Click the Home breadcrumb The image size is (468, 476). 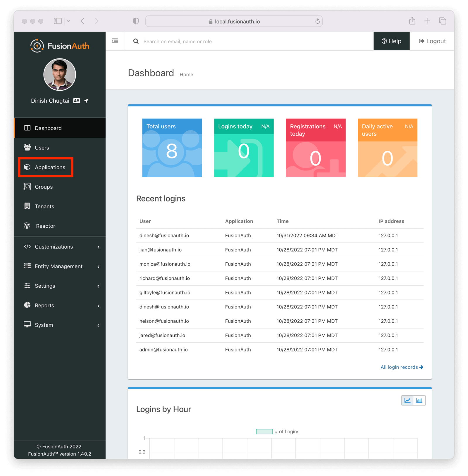(x=186, y=75)
